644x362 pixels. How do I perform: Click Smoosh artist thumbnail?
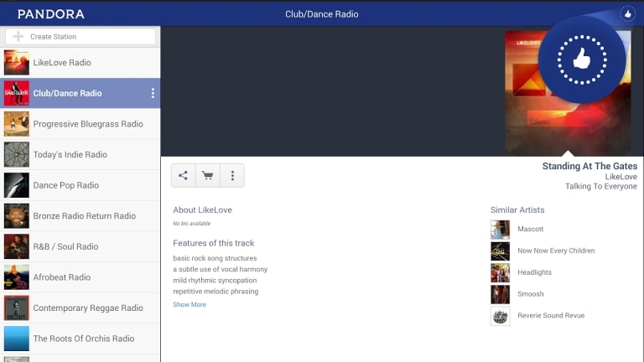(501, 294)
